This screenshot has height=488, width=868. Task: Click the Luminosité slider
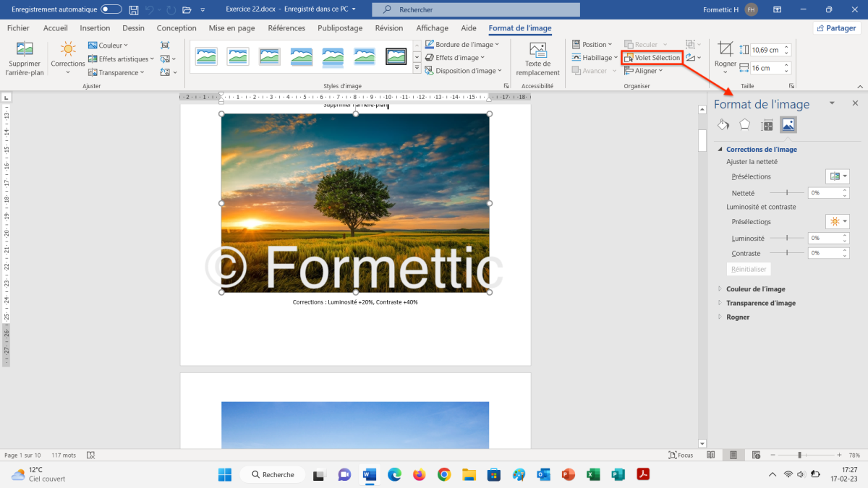(787, 238)
